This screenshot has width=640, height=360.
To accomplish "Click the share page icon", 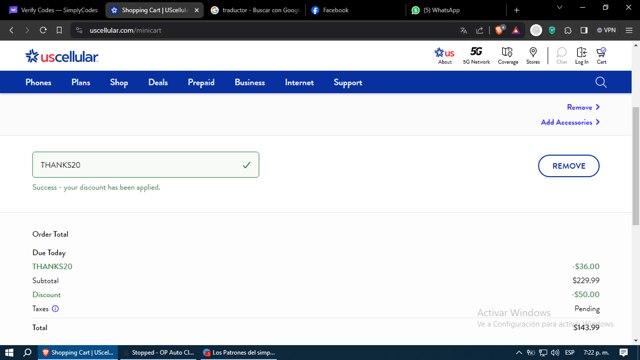I will pos(480,30).
